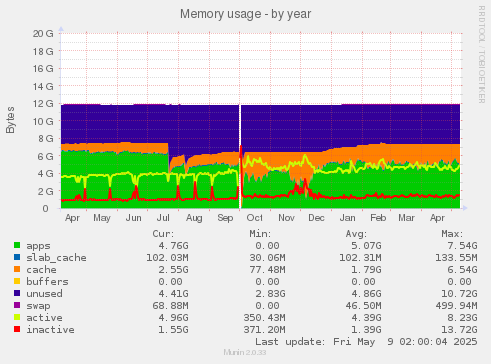Click the orange cache legend swatch

click(x=17, y=269)
